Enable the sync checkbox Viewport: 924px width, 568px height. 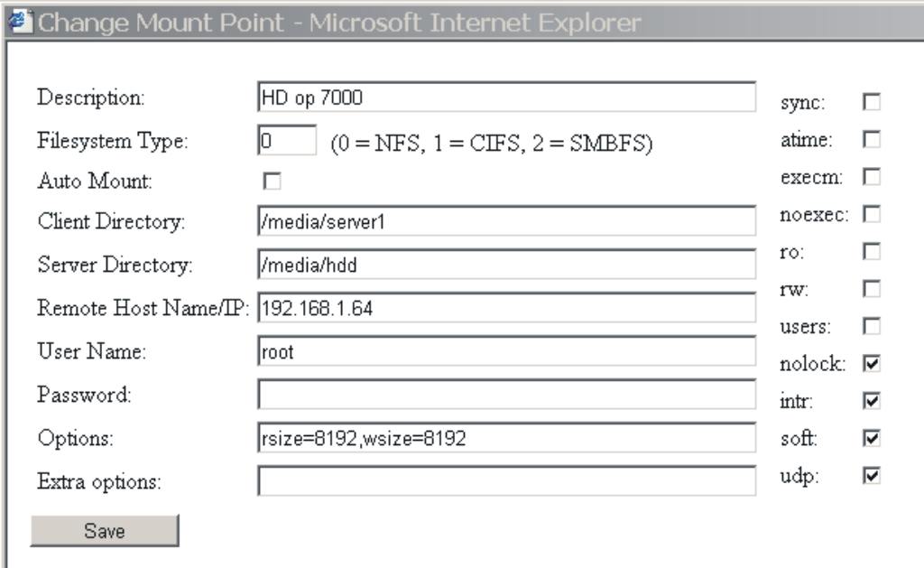point(872,102)
